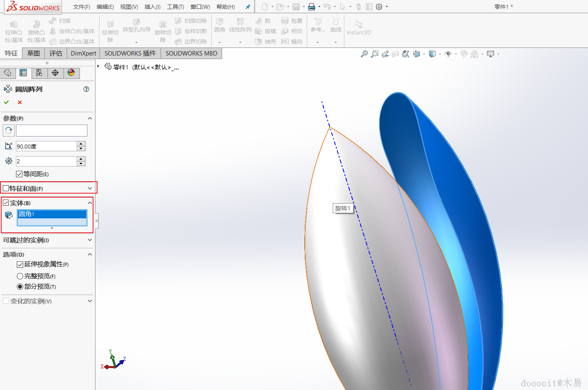The width and height of the screenshot is (588, 390).
Task: Select 圆角1 in the bodies list
Action: tap(52, 214)
